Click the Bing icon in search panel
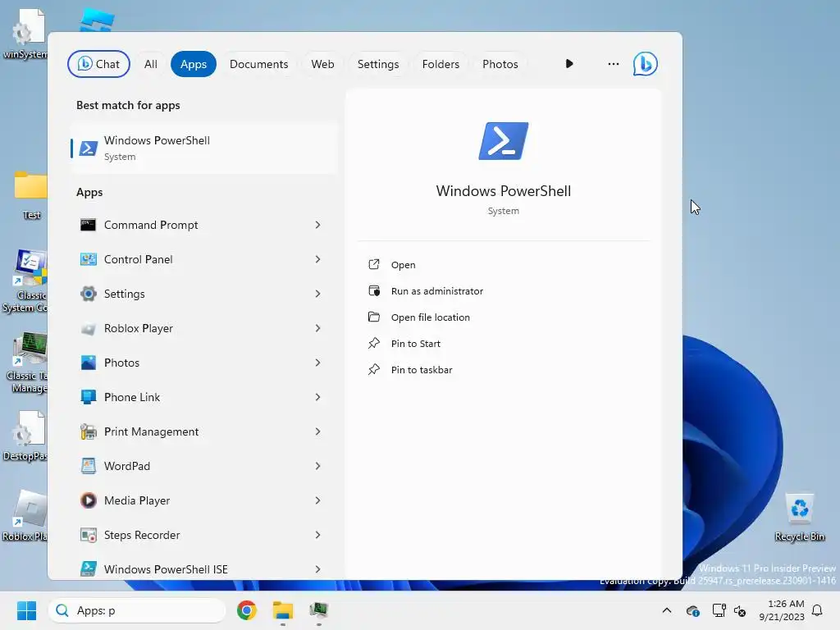The height and width of the screenshot is (630, 840). [645, 64]
